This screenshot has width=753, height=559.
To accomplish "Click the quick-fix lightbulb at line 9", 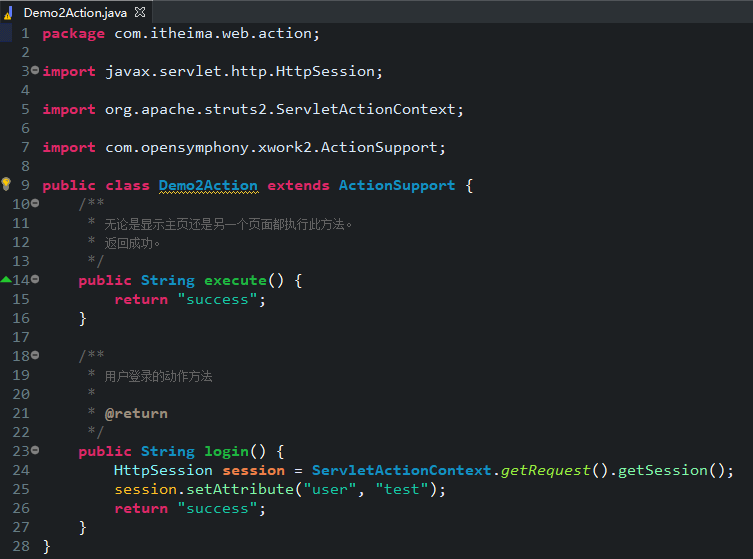I will click(6, 184).
